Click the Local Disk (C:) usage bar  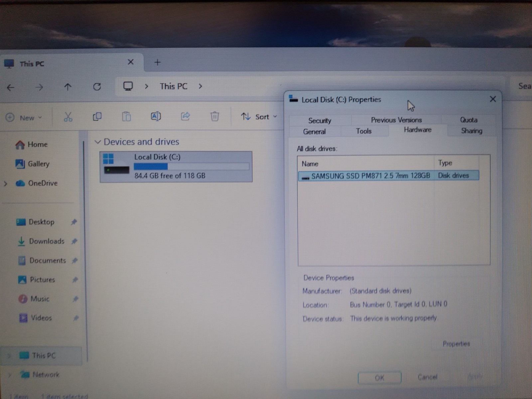(192, 167)
